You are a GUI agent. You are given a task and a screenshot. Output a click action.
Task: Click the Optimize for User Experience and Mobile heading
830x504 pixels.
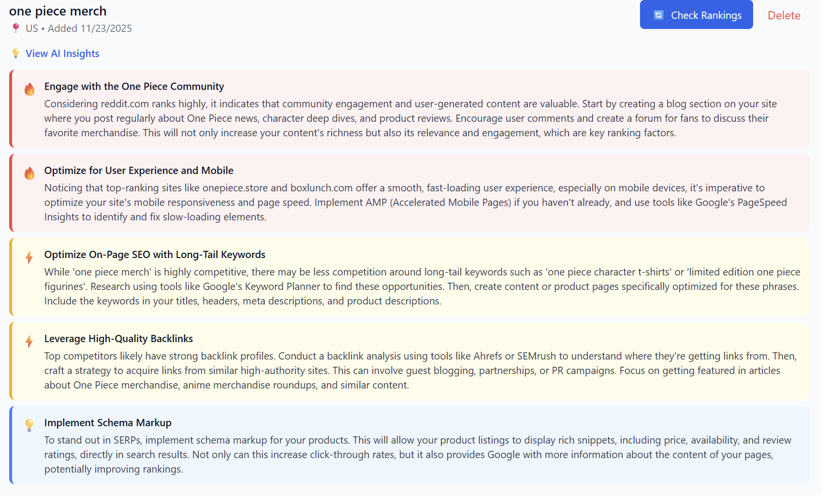(x=139, y=171)
